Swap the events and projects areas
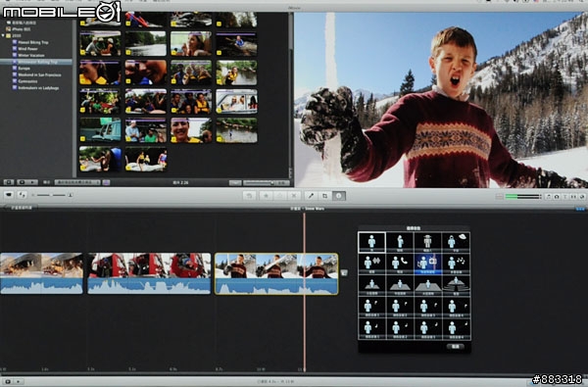Image resolution: width=588 pixels, height=387 pixels. [23, 195]
